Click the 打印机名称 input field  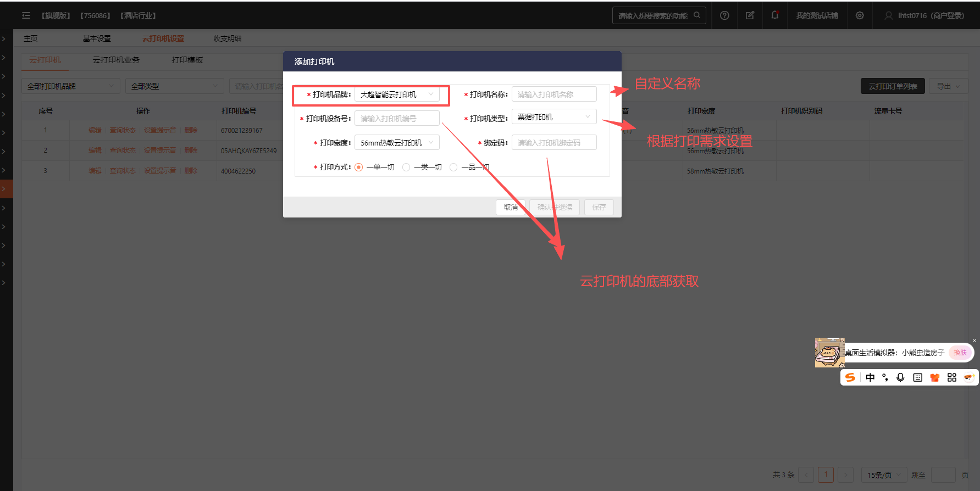pos(553,94)
